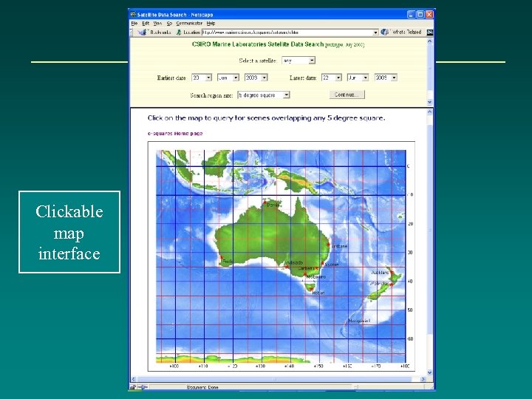This screenshot has width=532, height=399.
Task: Click the map frame scroll-down arrow
Action: coord(429,372)
